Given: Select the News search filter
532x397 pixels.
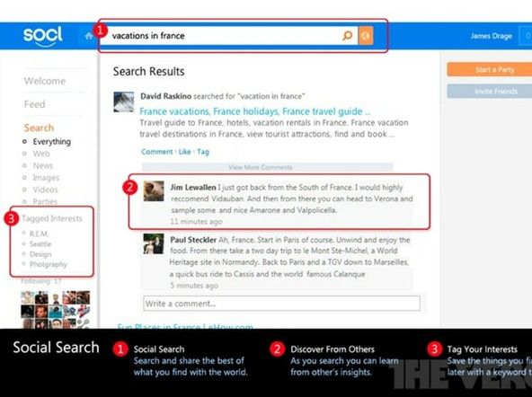Looking at the screenshot, I should tap(43, 166).
